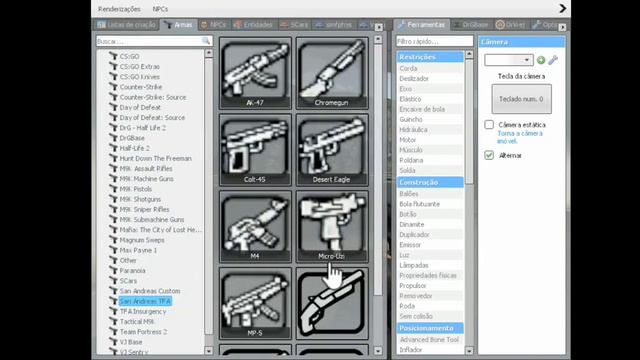The height and width of the screenshot is (360, 640).
Task: Select Day of Defeat: Source category
Action: 152,118
